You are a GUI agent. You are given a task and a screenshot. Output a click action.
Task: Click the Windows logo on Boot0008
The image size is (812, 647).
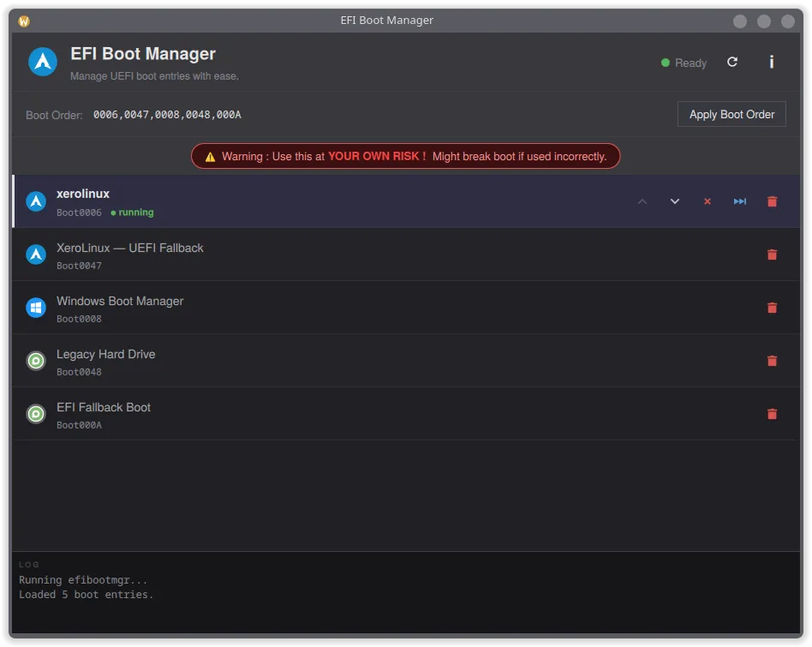tap(35, 308)
